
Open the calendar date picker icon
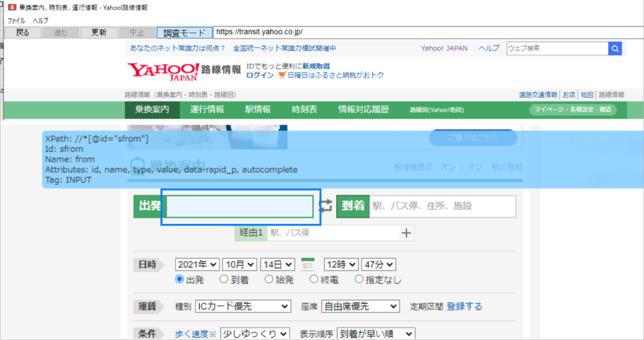tap(308, 264)
